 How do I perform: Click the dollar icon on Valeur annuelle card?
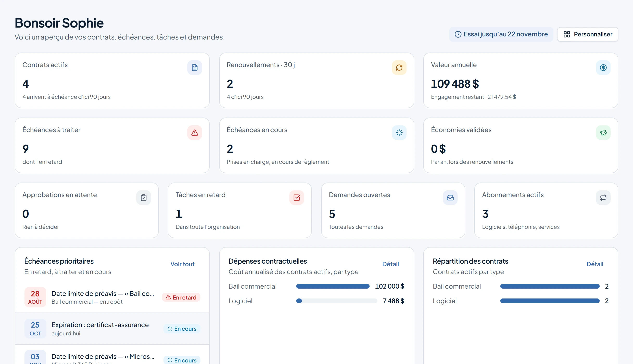pos(603,68)
